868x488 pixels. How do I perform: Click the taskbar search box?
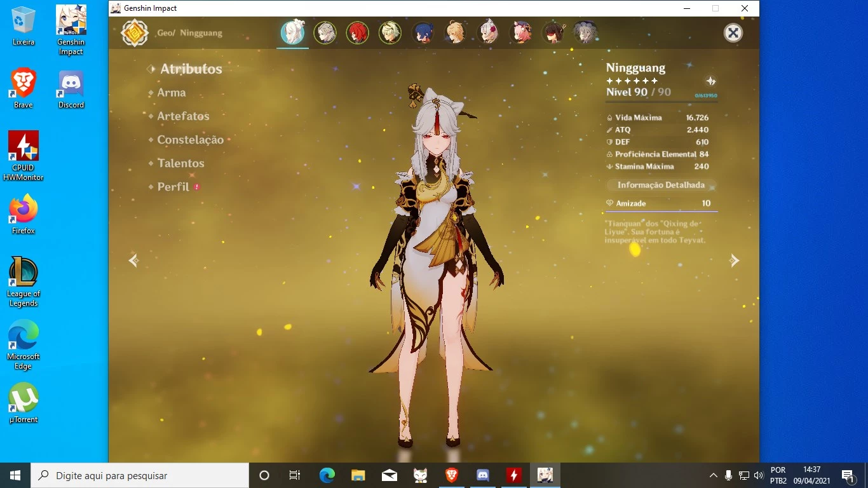click(x=140, y=475)
